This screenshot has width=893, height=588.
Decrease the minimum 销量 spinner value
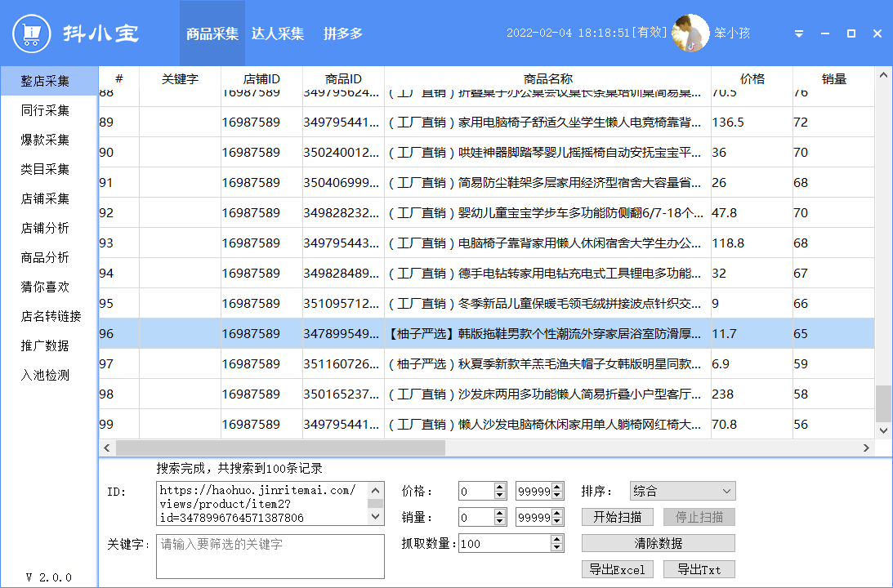[x=500, y=522]
